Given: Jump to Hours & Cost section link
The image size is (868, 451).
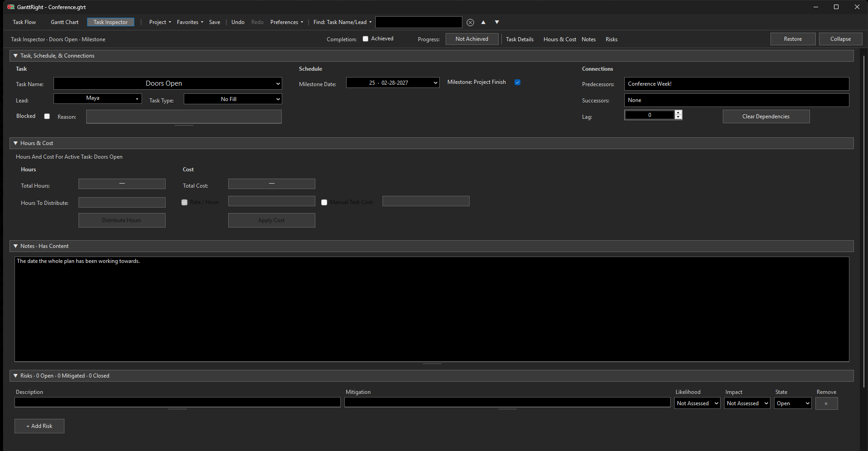Looking at the screenshot, I should tap(560, 39).
